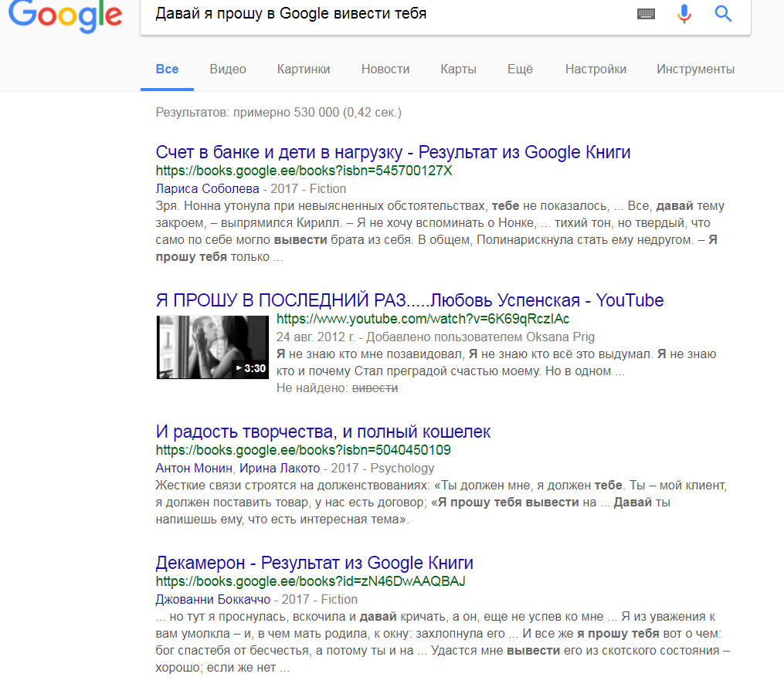Click the books URL with isbn=545700127X
This screenshot has width=784, height=694.
point(304,171)
